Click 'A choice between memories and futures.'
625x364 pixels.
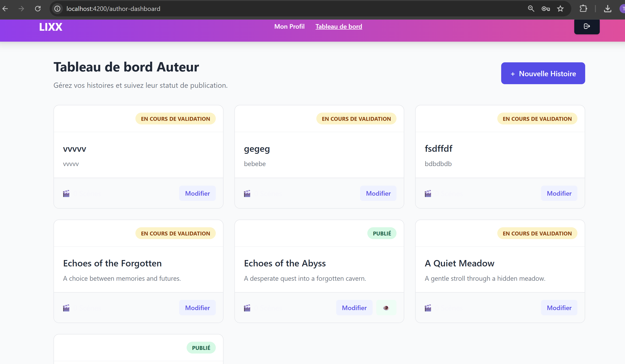(122, 278)
